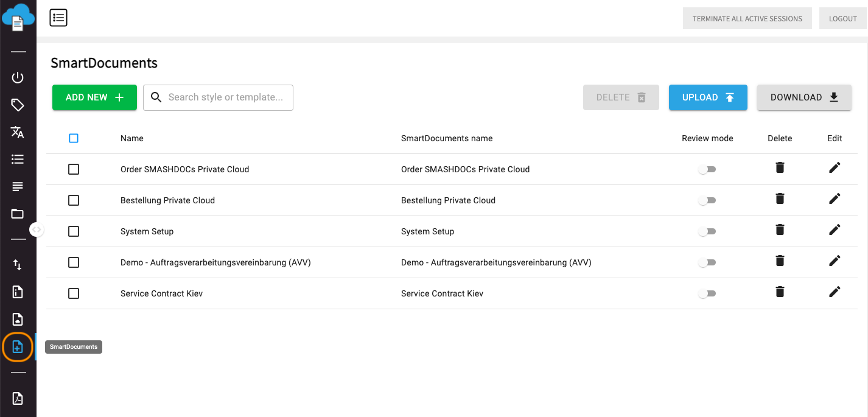Click Demo AVV in SmartDocuments name column
This screenshot has width=868, height=417.
[496, 262]
